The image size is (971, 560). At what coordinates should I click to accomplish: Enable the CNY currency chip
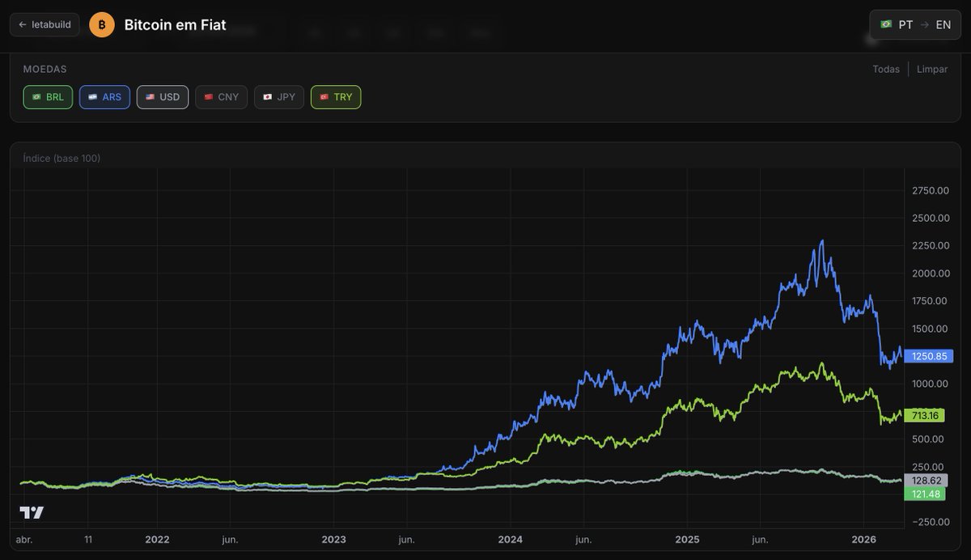(221, 97)
